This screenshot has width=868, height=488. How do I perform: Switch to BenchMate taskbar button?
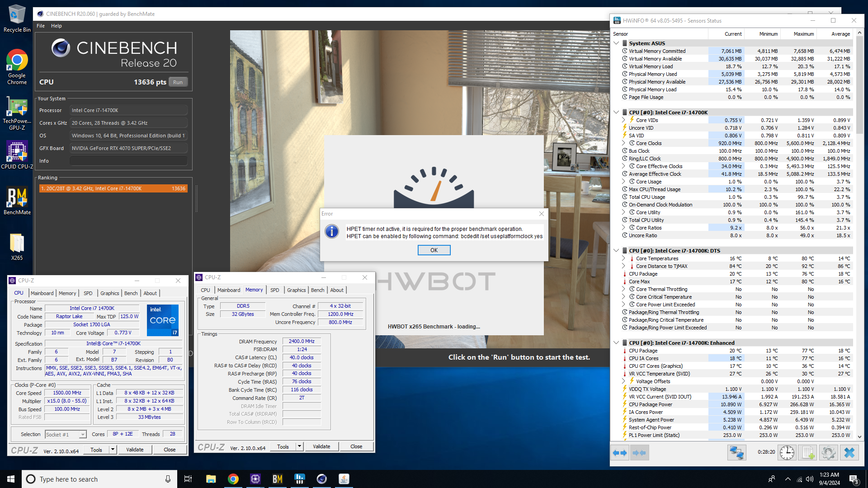coord(278,479)
